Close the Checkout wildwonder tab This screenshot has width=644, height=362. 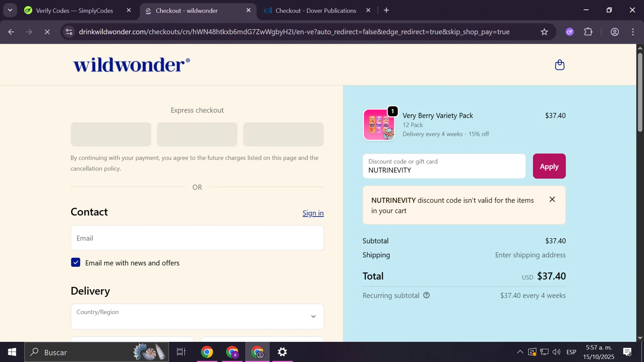[x=248, y=10]
